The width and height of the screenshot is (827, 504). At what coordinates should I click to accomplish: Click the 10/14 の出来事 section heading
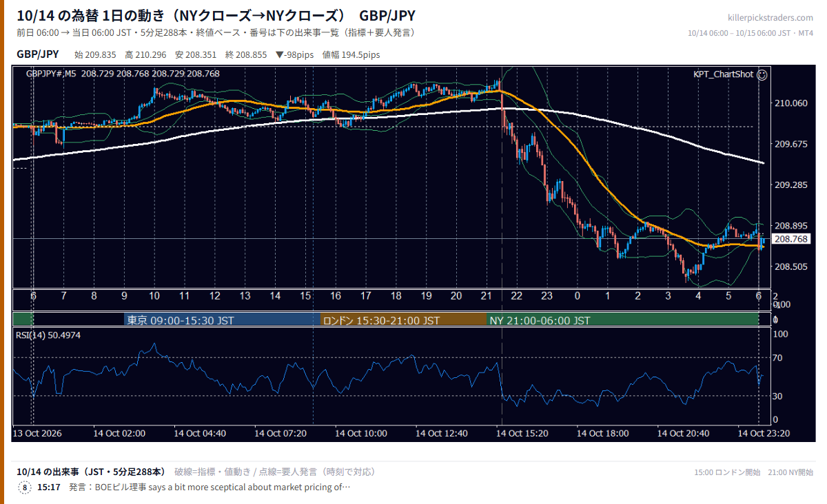91,472
